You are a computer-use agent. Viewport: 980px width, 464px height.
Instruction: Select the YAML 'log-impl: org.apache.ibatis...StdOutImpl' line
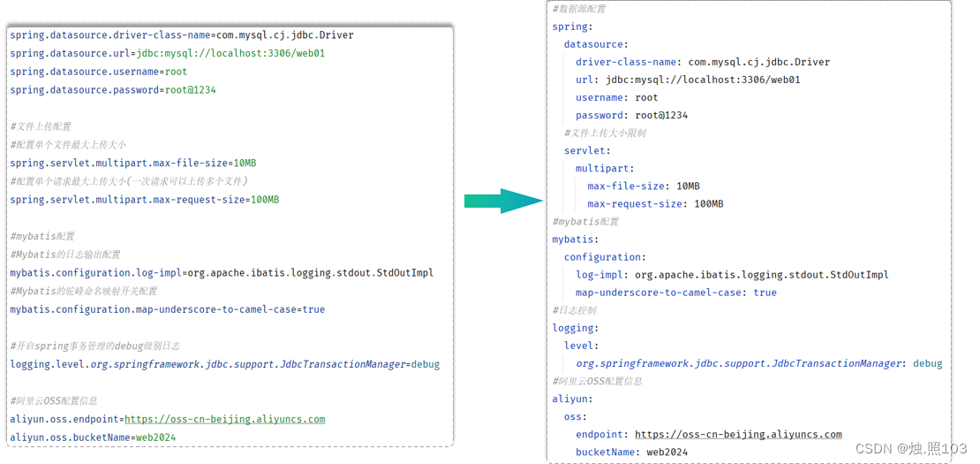[733, 275]
